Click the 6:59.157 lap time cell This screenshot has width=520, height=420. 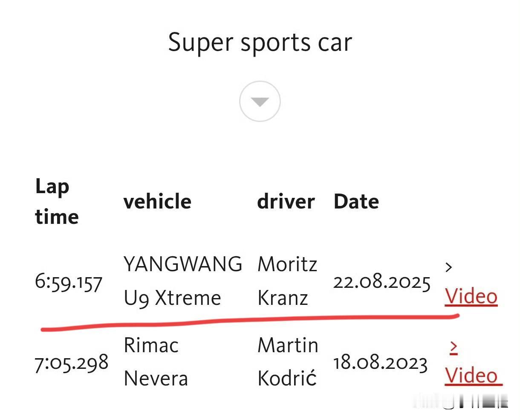point(69,282)
